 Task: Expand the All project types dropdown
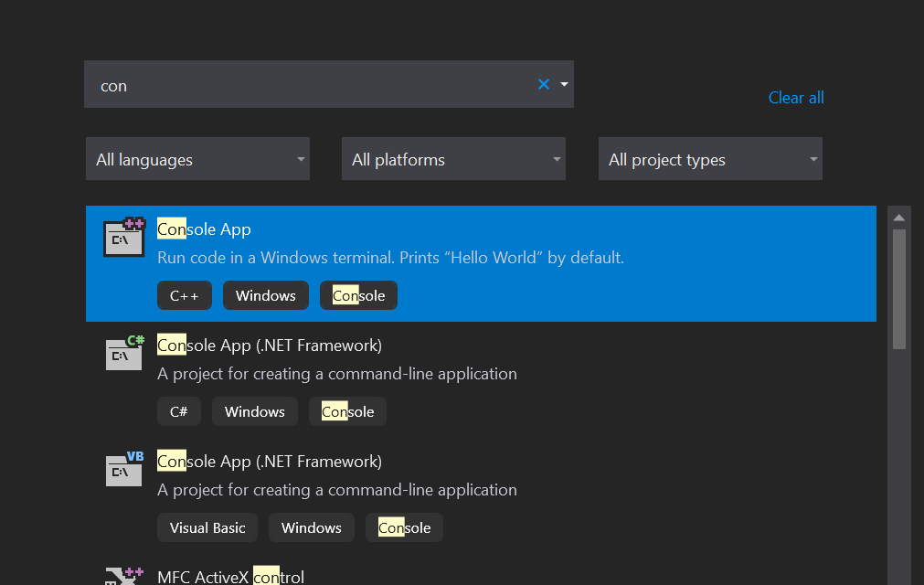tap(710, 159)
